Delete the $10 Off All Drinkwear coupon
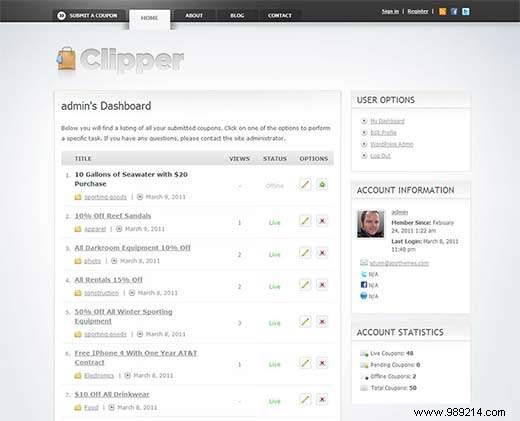The width and height of the screenshot is (520, 421). pyautogui.click(x=322, y=399)
